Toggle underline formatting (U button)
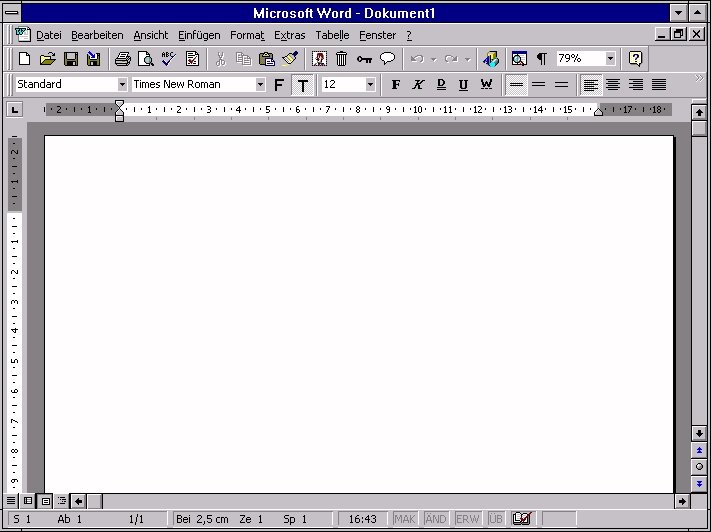The height and width of the screenshot is (532, 711). 463,85
